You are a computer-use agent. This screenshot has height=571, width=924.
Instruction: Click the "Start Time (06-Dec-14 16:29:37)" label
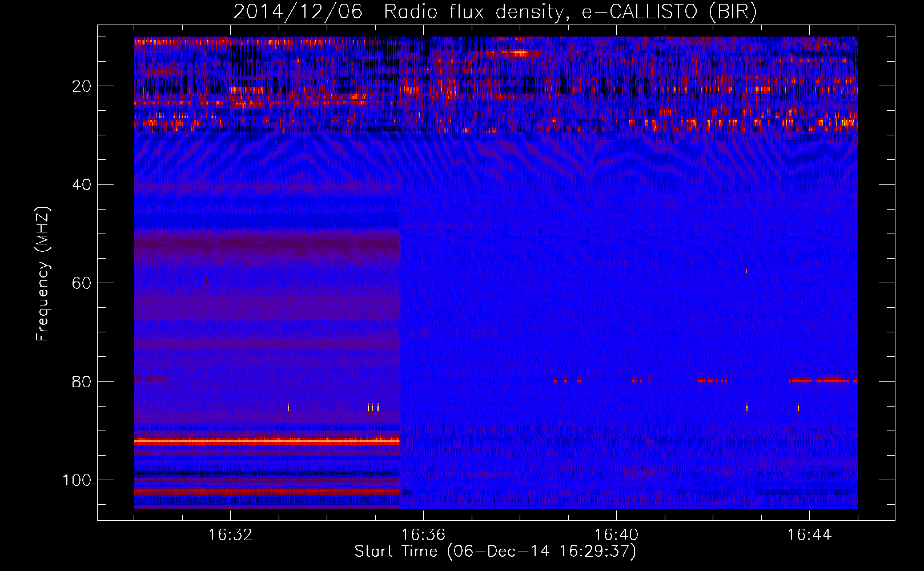coord(495,552)
